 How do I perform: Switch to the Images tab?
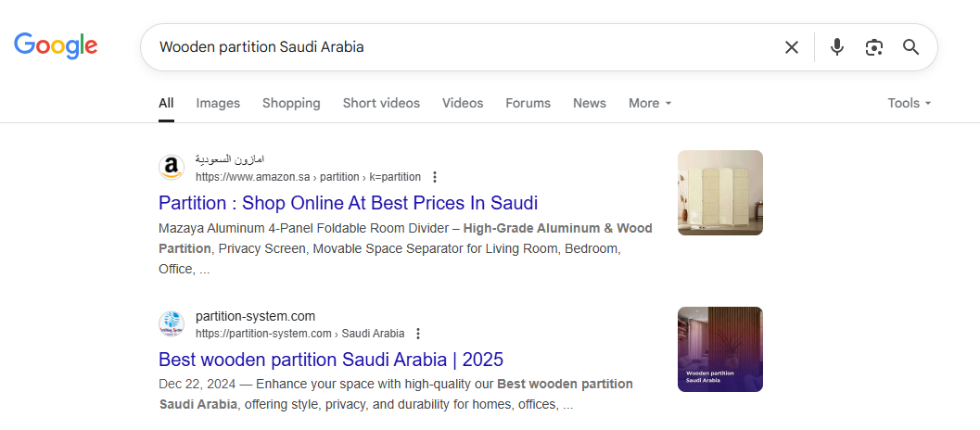coord(218,103)
